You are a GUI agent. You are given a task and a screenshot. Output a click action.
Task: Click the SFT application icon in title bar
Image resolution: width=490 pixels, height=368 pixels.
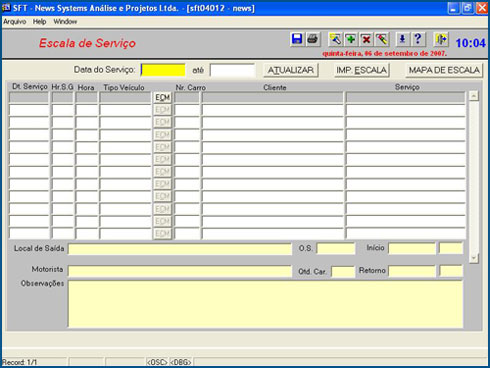[x=6, y=7]
